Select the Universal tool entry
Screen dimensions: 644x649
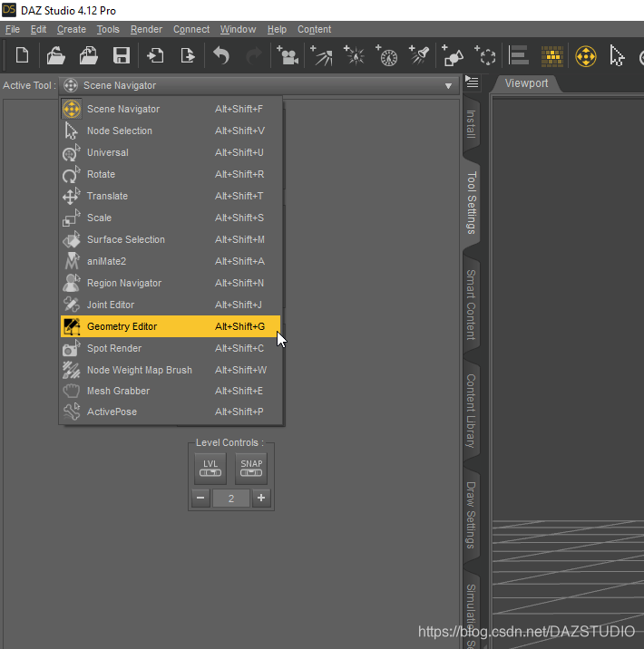tap(171, 152)
